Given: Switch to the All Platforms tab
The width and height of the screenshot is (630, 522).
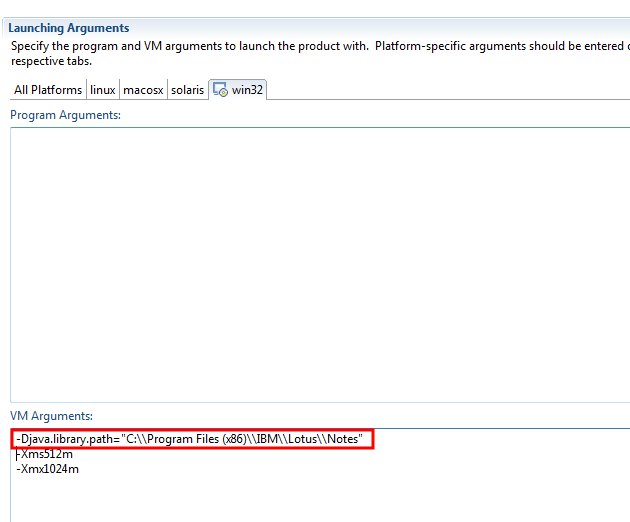Looking at the screenshot, I should coord(48,90).
